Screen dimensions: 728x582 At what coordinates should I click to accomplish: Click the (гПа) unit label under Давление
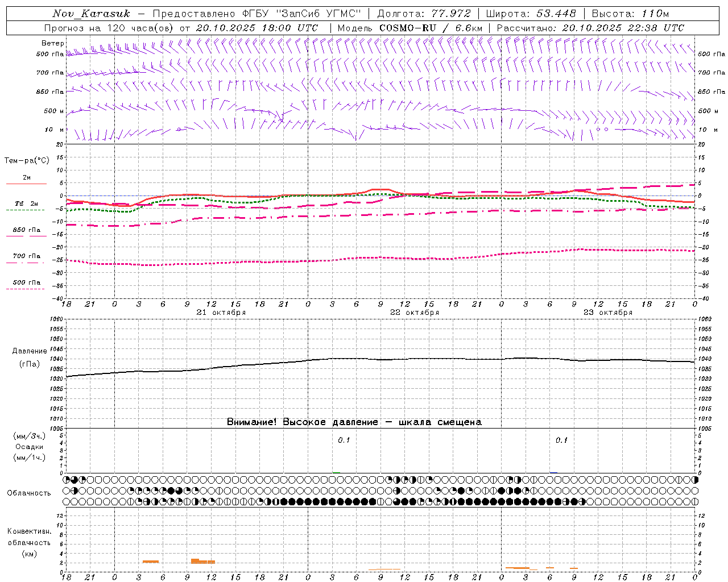[x=30, y=364]
